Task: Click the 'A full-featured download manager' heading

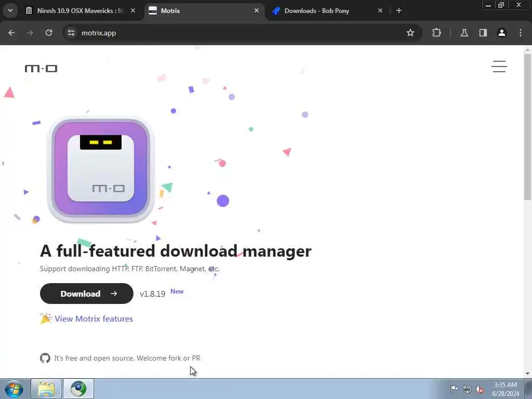Action: coord(176,251)
